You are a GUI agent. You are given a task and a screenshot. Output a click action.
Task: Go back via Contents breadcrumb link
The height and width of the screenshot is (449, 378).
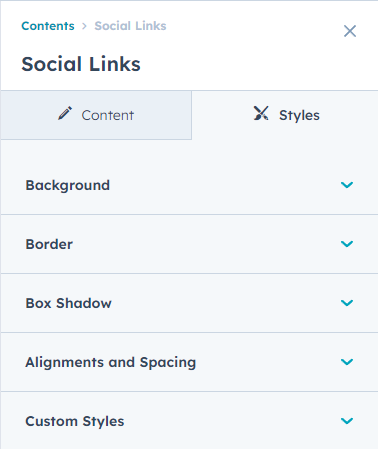(48, 26)
